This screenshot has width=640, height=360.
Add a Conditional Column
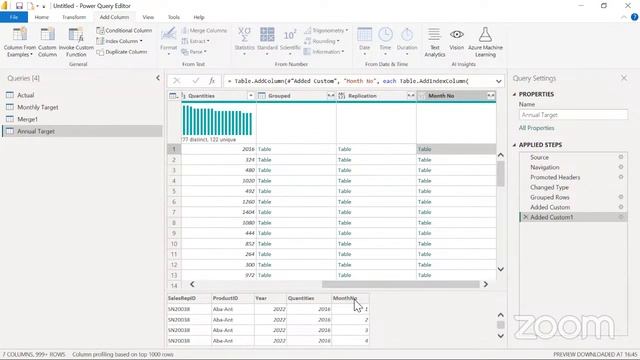click(124, 31)
